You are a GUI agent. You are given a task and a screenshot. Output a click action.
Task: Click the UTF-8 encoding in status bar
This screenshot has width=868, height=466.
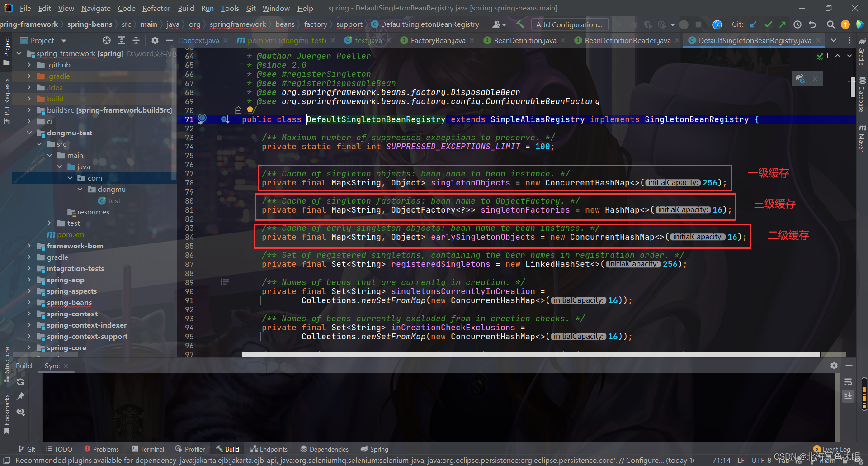761,460
